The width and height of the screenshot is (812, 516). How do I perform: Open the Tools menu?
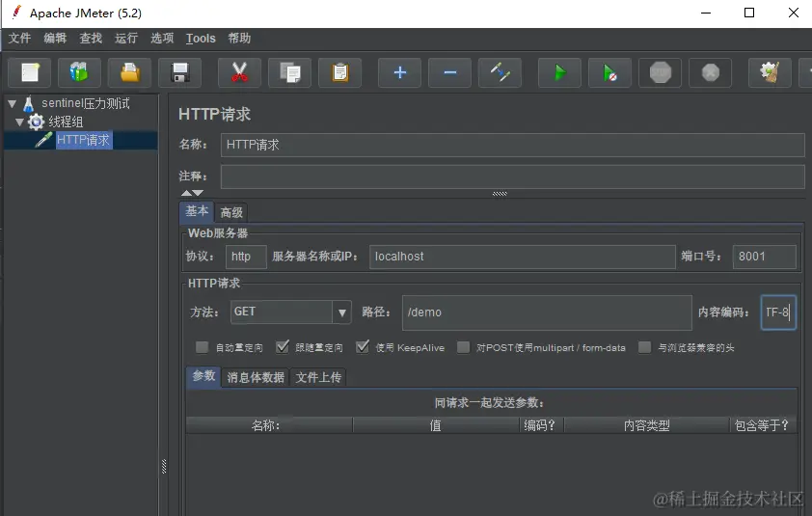point(201,39)
